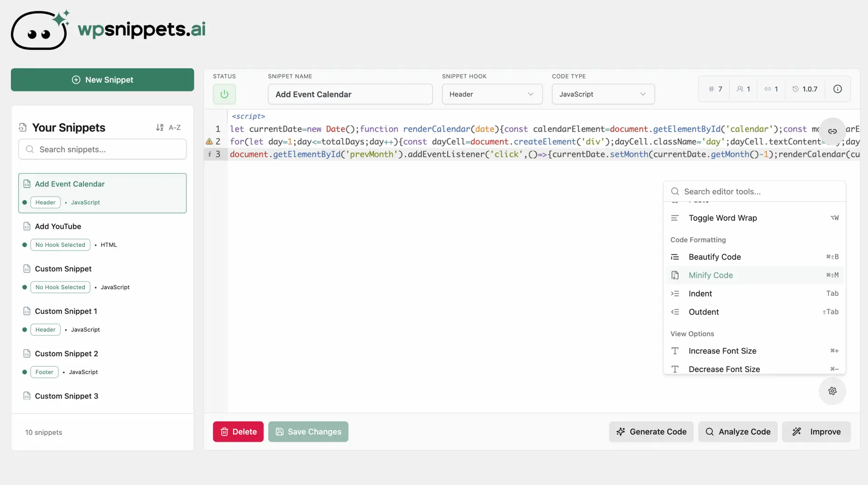
Task: Click the Your Snippets heading icon
Action: pyautogui.click(x=23, y=128)
